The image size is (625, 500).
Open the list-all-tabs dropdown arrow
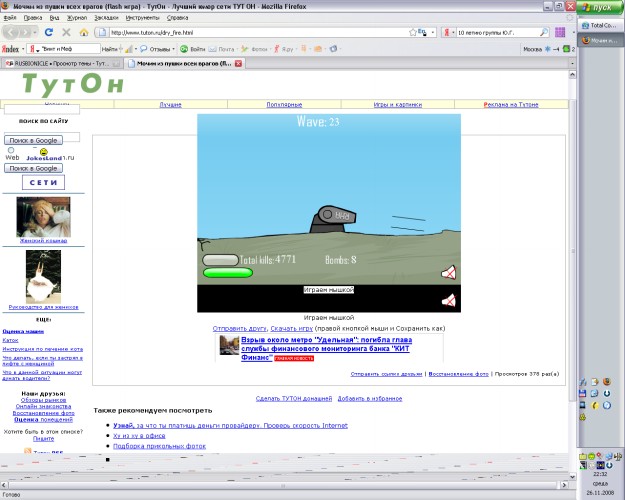[572, 63]
